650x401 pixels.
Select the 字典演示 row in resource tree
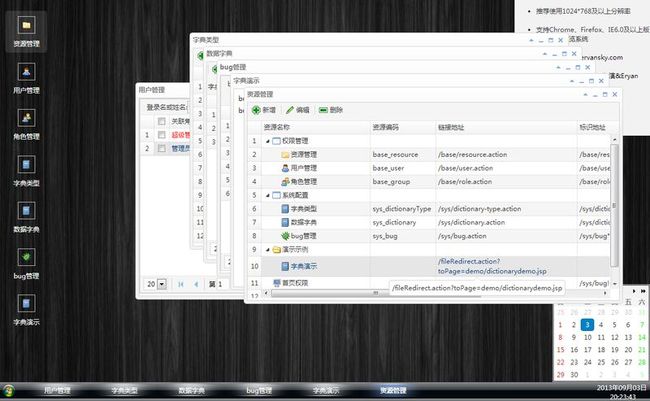tap(429, 266)
